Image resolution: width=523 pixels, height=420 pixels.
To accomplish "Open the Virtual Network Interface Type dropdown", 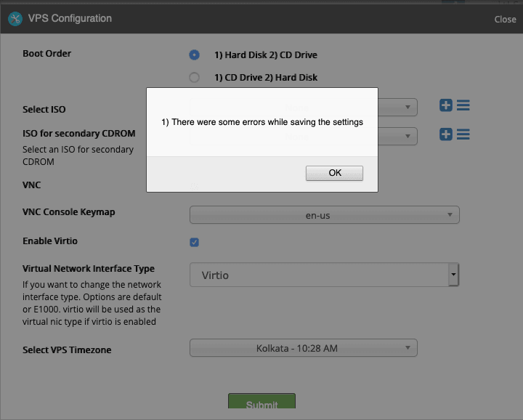I will [324, 275].
